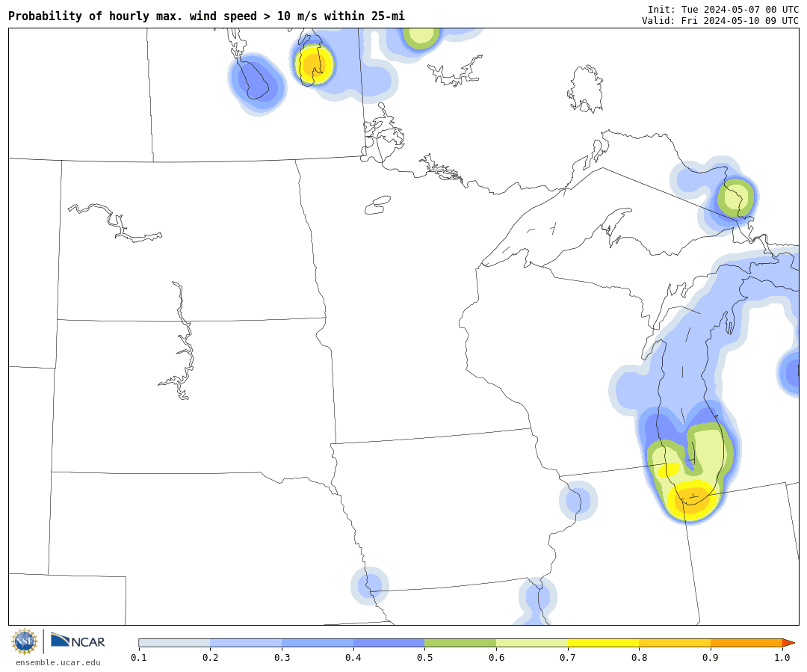807x672 pixels.
Task: Click the 0.2 colorbar label
Action: tap(210, 658)
